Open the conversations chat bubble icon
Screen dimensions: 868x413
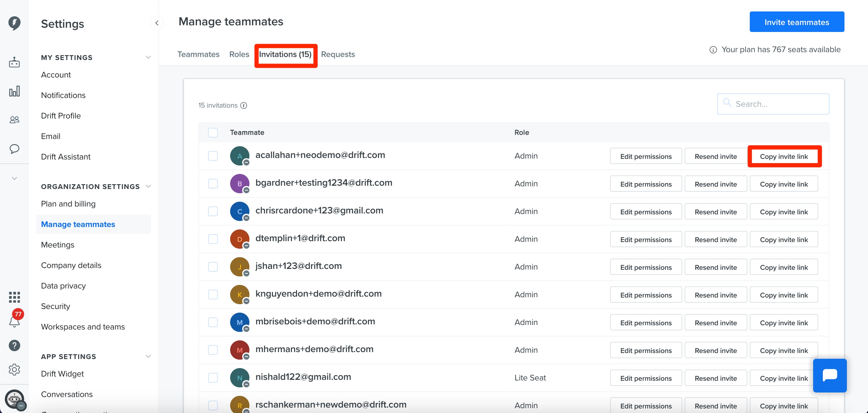coord(14,149)
